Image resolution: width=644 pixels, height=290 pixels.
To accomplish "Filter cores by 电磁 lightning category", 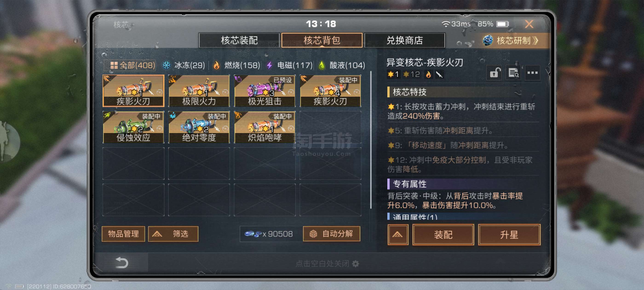I will click(290, 66).
